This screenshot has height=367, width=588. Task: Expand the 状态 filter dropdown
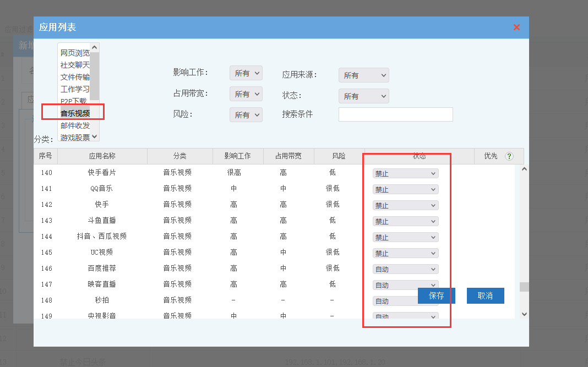coord(363,96)
